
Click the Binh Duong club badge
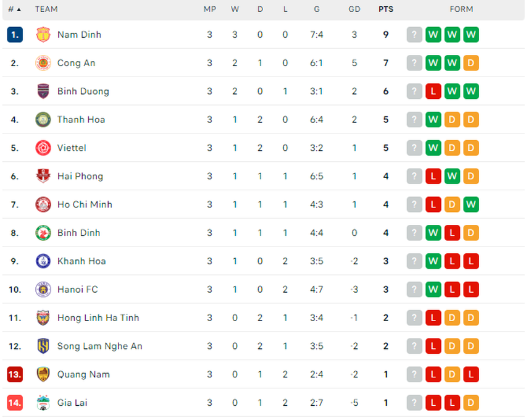pos(42,91)
